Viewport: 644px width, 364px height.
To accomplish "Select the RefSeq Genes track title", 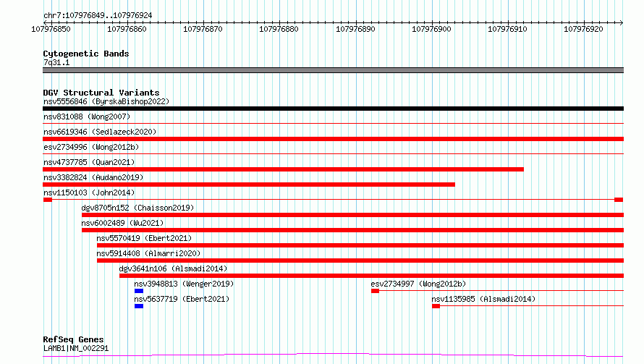I will coord(73,339).
